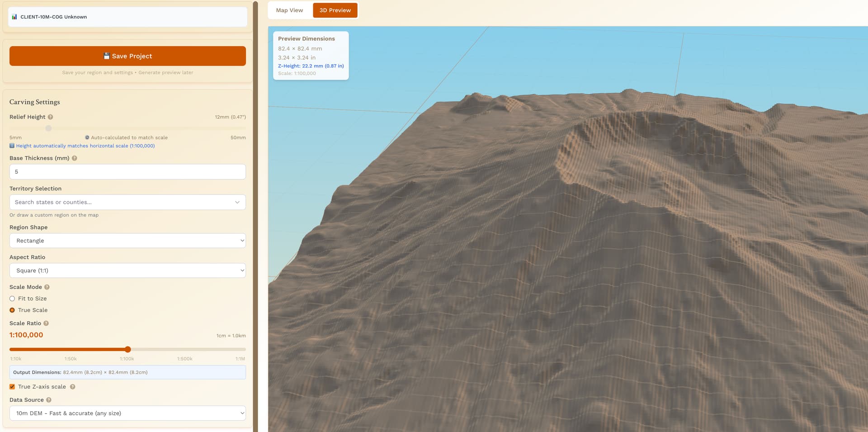Click the Data Source help icon
This screenshot has width=868, height=432.
pos(49,400)
